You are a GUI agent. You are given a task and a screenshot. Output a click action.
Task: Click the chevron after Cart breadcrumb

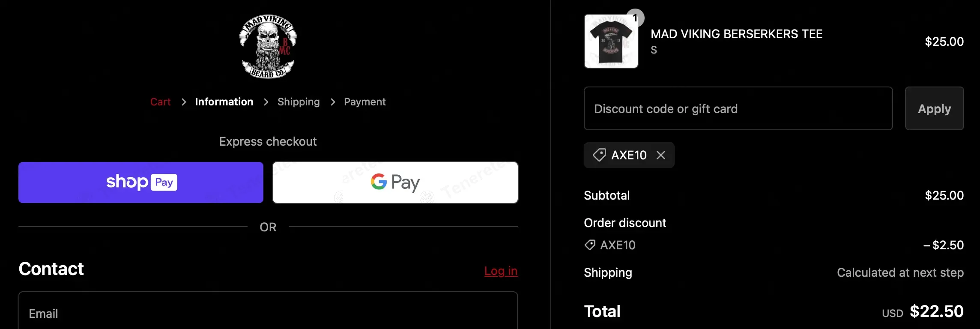pyautogui.click(x=184, y=102)
